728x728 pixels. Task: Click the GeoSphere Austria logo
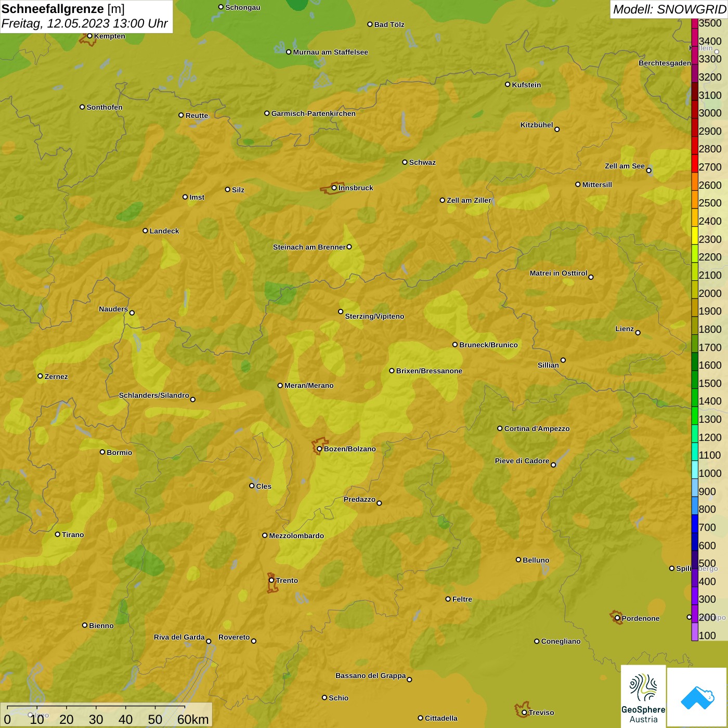tap(643, 696)
